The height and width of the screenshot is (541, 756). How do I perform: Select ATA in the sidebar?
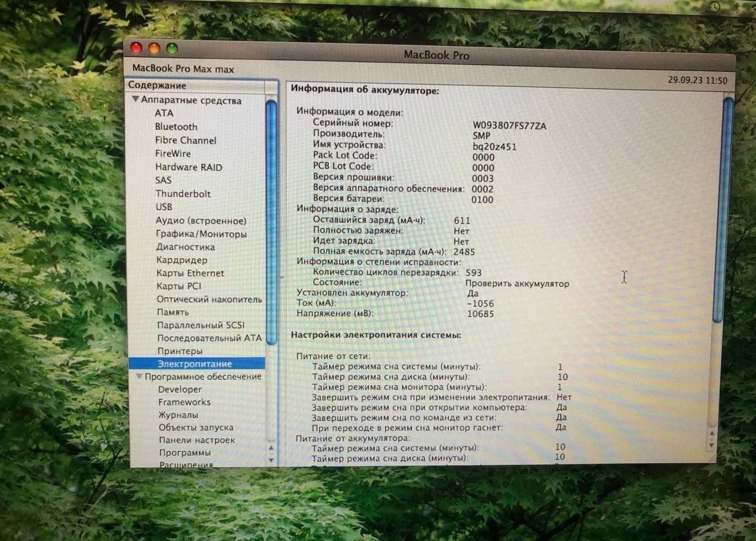[x=164, y=113]
